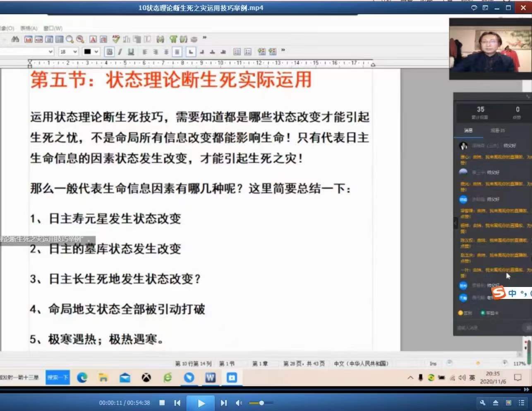Click the spell check ABC icon

pos(116,39)
